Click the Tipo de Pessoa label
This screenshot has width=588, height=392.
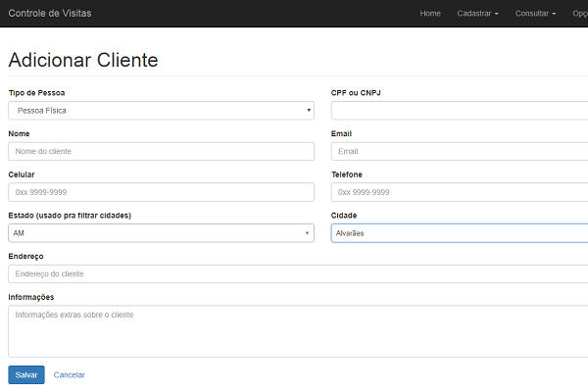(37, 93)
